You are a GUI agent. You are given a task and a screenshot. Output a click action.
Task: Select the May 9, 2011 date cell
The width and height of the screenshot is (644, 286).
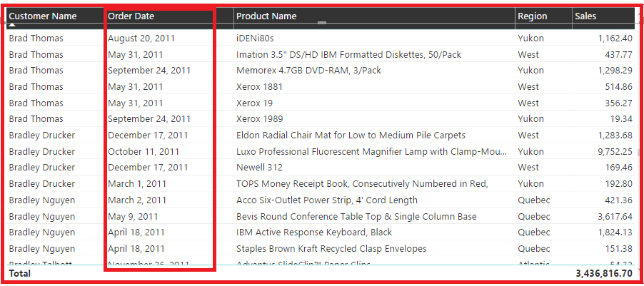(x=133, y=216)
